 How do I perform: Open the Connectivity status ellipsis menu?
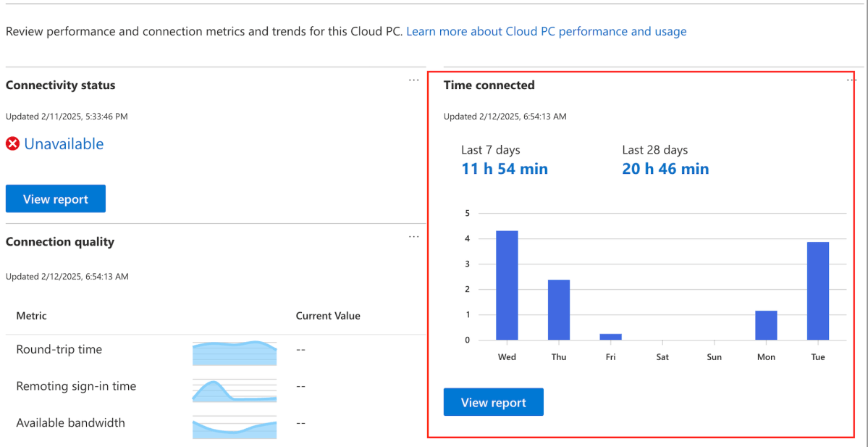(413, 80)
